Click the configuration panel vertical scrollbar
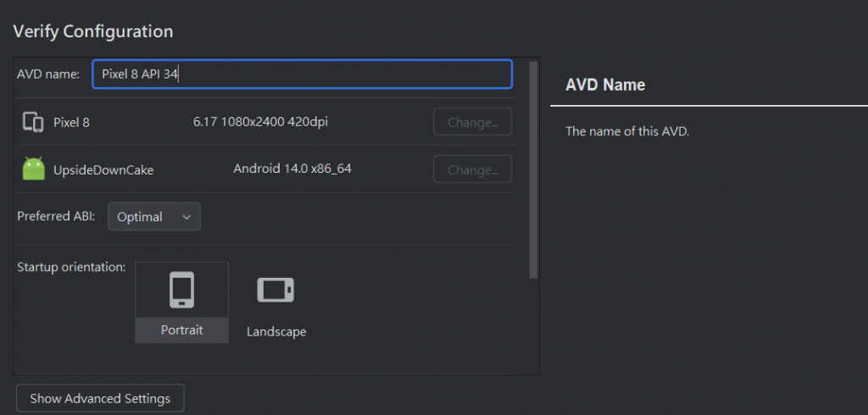Screen dimensions: 868x415 [x=533, y=170]
